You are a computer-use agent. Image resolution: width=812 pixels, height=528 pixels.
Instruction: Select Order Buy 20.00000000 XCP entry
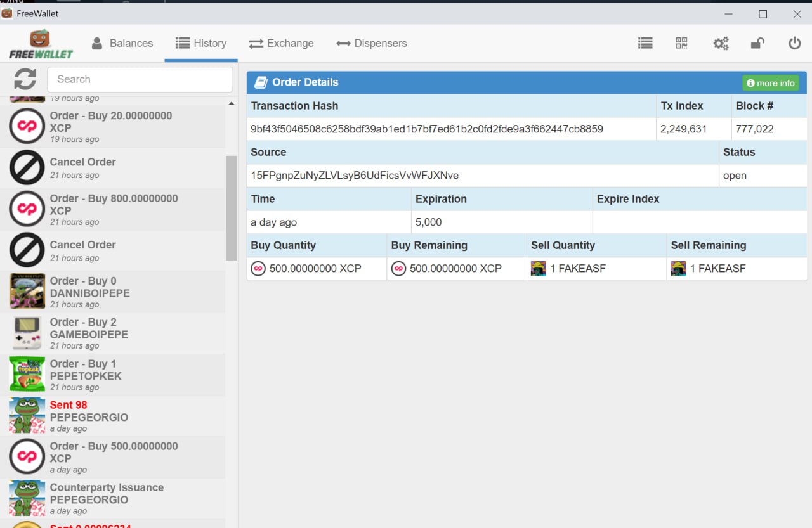tap(112, 126)
